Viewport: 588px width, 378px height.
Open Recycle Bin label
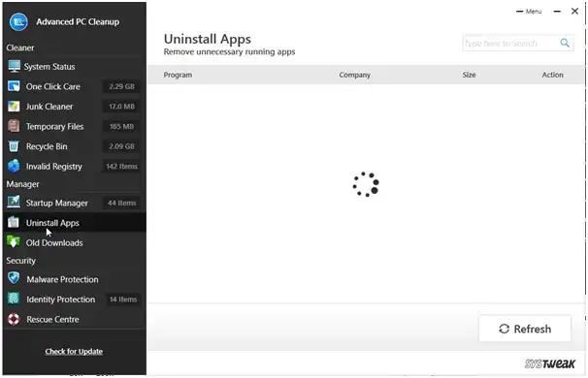(x=47, y=146)
